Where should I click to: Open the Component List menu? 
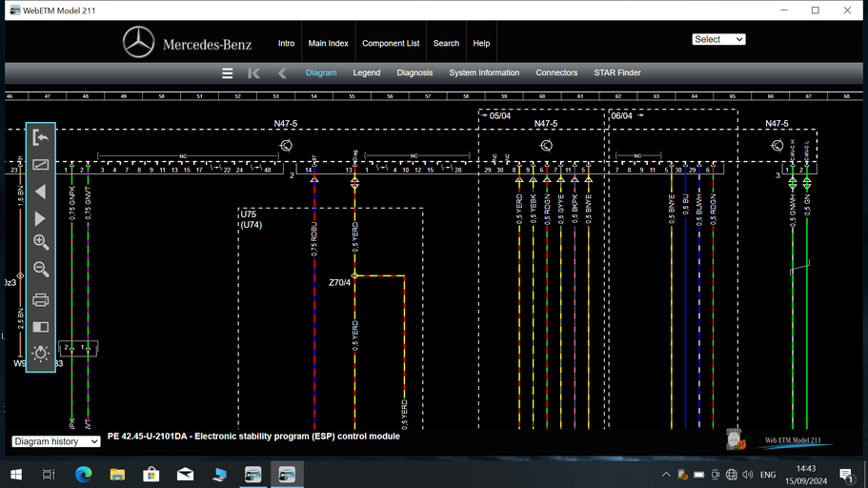[391, 43]
